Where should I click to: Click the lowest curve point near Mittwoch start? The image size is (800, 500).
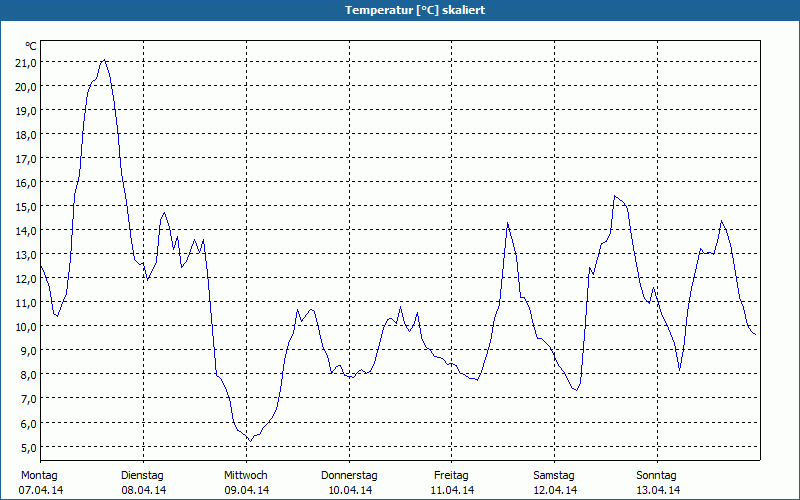(250, 441)
